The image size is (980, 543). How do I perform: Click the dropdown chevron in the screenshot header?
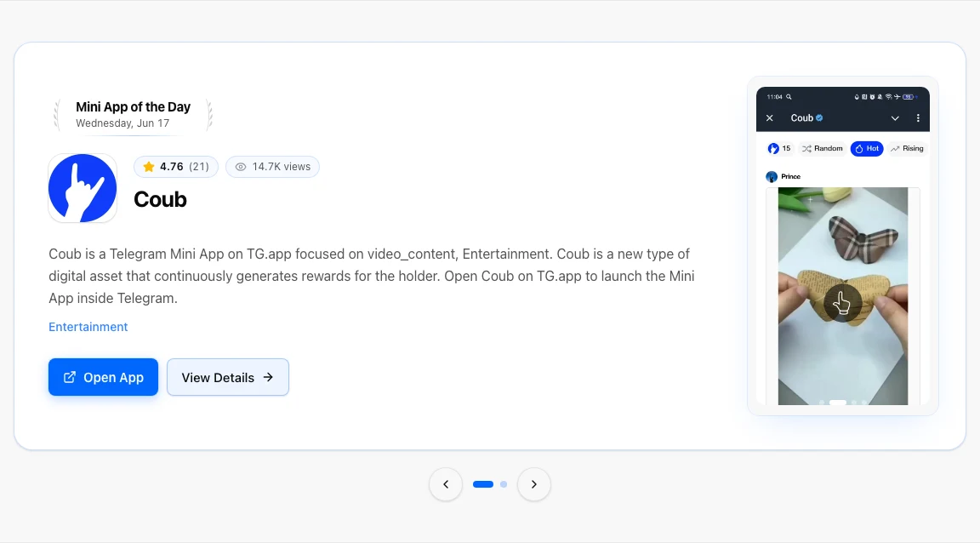pos(895,118)
